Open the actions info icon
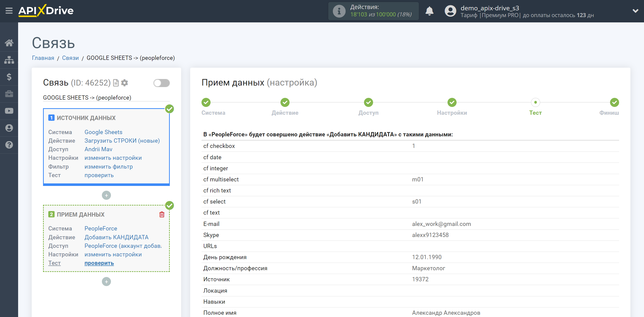This screenshot has width=644, height=317. tap(339, 11)
